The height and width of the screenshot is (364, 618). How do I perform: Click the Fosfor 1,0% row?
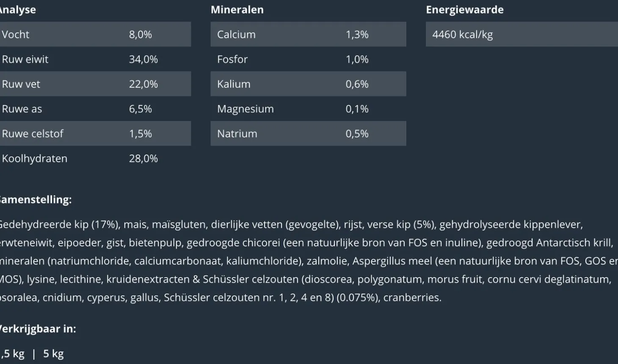pos(308,59)
